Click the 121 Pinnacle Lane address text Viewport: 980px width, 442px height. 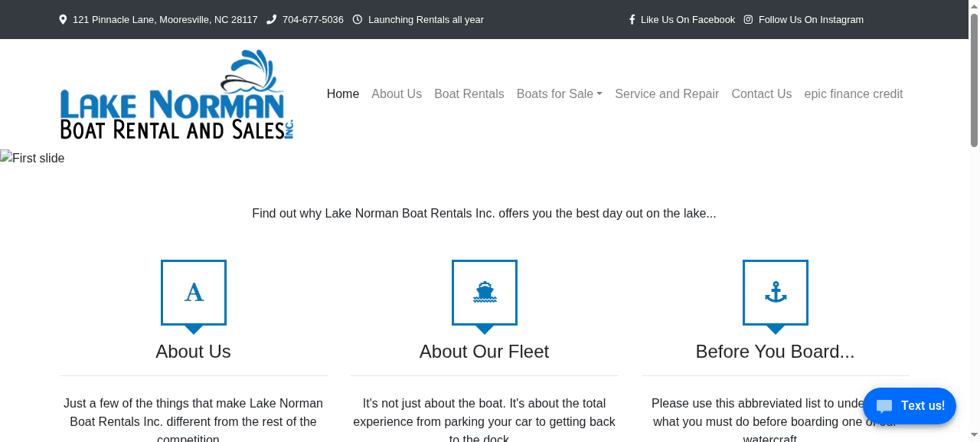165,20
